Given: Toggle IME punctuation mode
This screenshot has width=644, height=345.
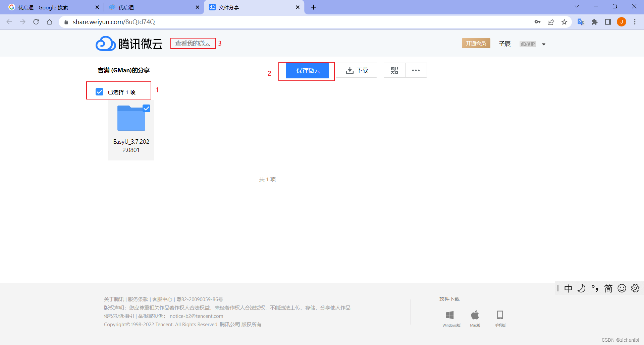Looking at the screenshot, I should (595, 288).
